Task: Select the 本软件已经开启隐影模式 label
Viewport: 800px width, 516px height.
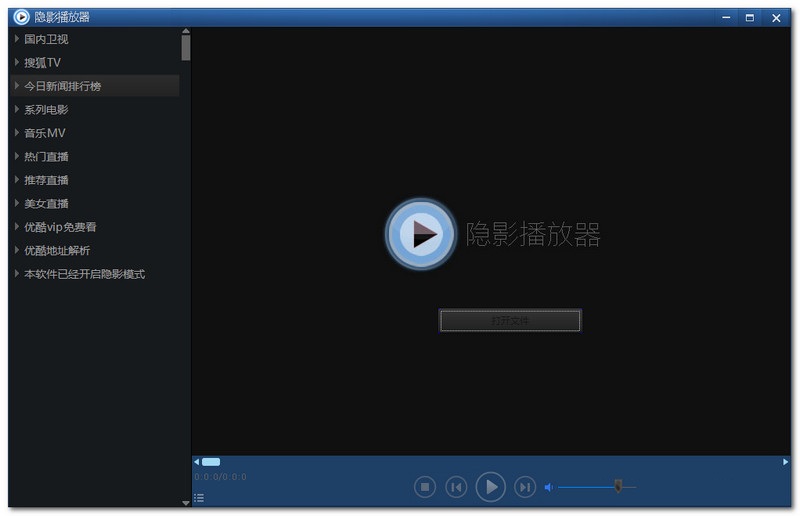Action: [x=84, y=274]
